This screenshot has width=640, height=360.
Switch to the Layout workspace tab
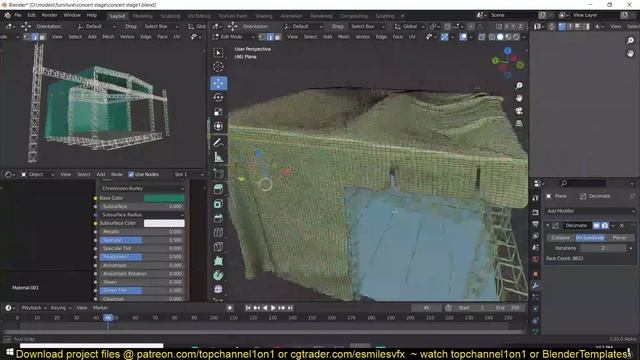click(x=117, y=16)
